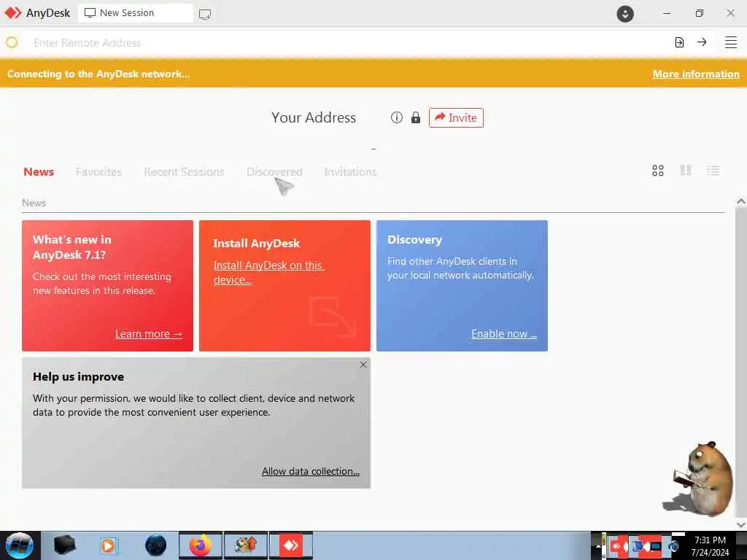Open the dark globe taskbar icon
The image size is (747, 560).
coord(155,545)
